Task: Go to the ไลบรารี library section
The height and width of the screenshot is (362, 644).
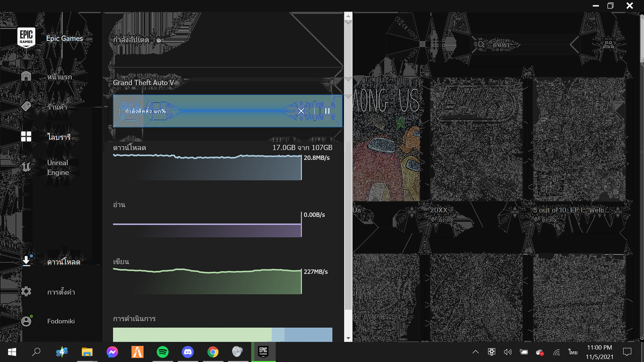Action: click(59, 137)
